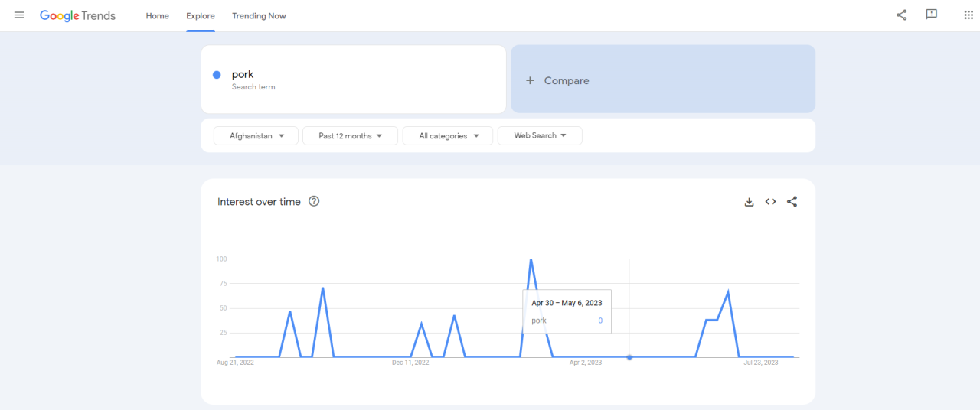Select the Explore tab
Image resolution: width=980 pixels, height=410 pixels.
pyautogui.click(x=201, y=16)
